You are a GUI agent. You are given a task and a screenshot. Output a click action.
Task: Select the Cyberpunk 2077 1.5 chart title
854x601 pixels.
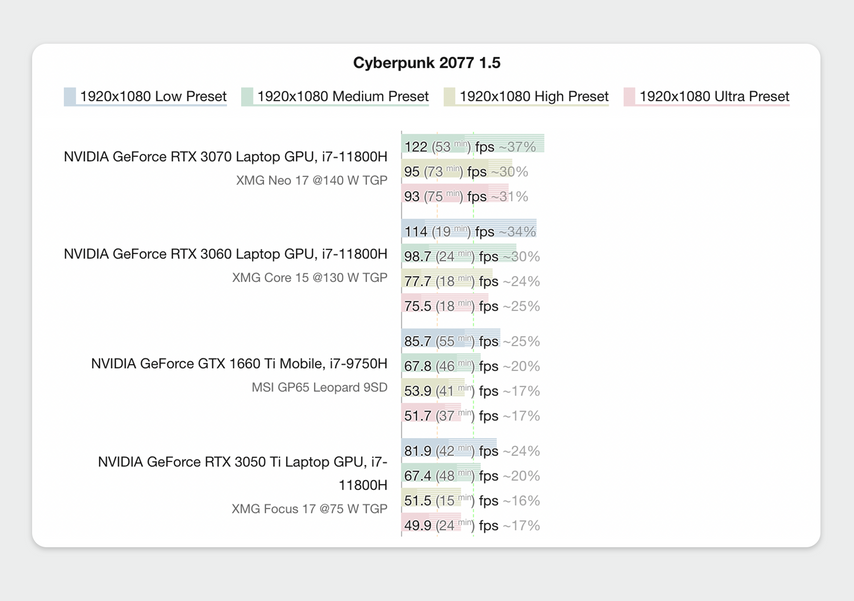pos(426,63)
